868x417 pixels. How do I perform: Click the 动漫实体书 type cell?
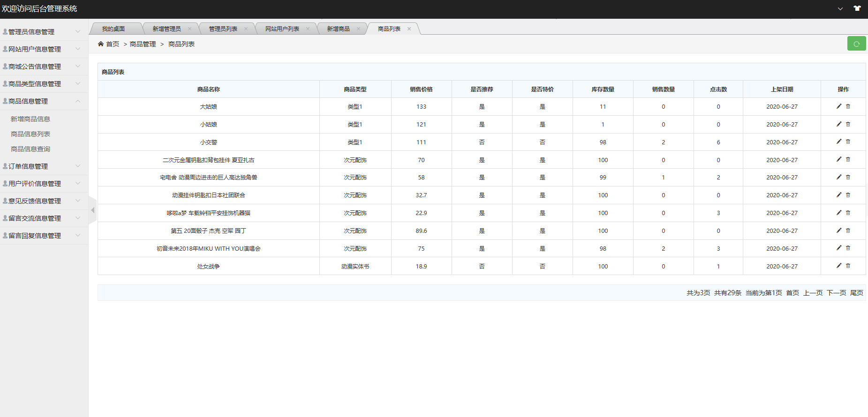[355, 266]
